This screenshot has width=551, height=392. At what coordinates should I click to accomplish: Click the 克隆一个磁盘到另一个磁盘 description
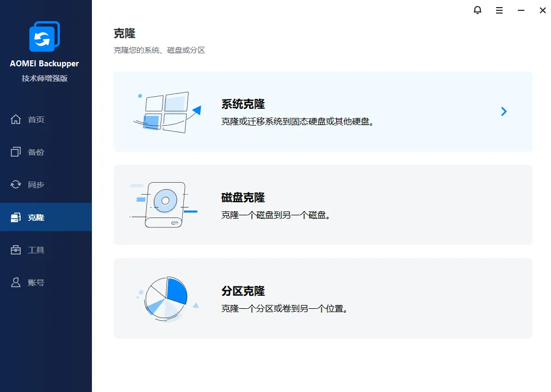(275, 215)
